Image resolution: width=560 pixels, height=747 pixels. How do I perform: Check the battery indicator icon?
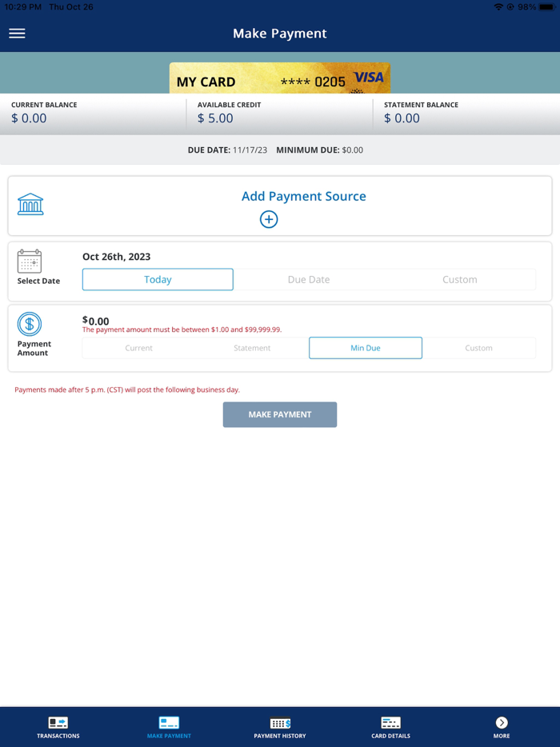(547, 6)
